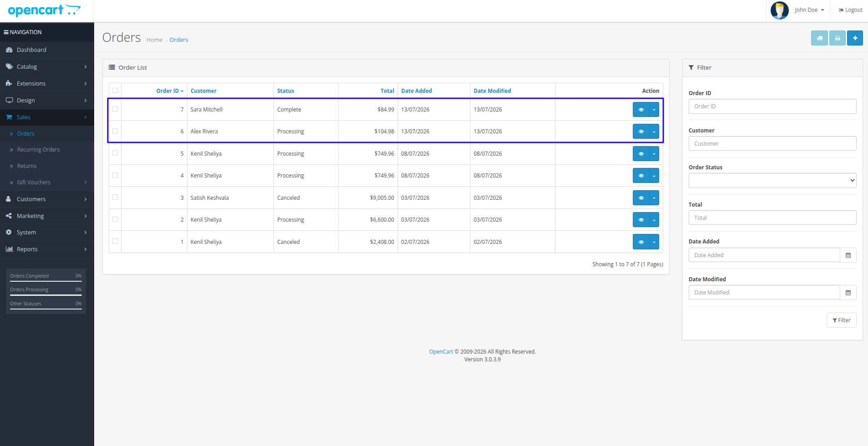View order 4 eye icon
868x446 pixels.
[x=641, y=176]
